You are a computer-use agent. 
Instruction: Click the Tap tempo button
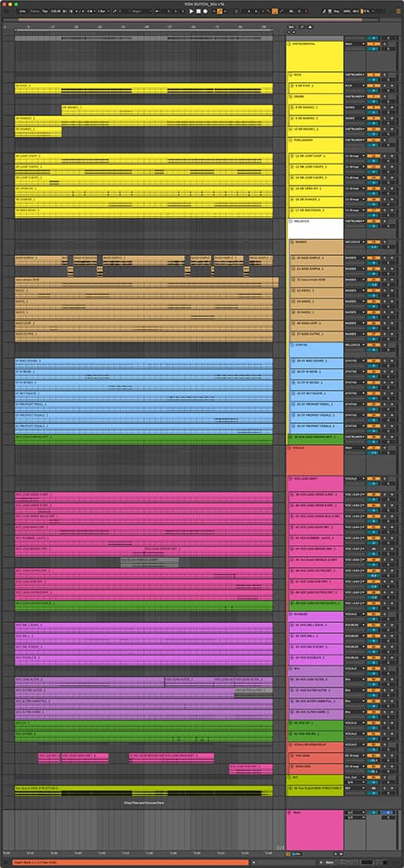pos(44,10)
